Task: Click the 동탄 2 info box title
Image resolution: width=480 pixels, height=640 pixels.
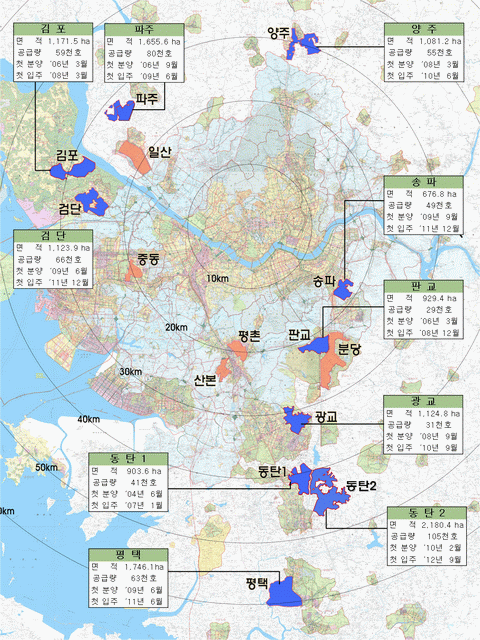Action: coord(427,513)
